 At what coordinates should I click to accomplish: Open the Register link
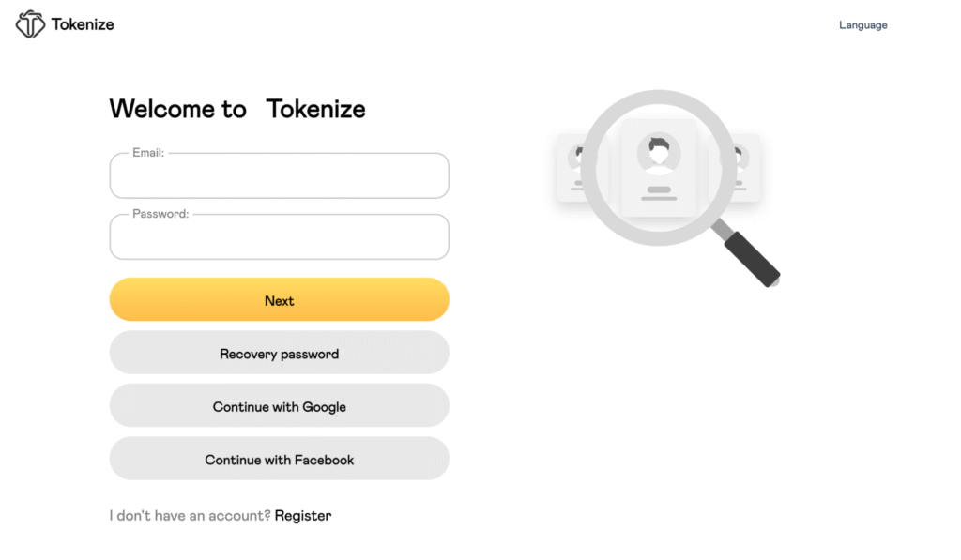(302, 515)
